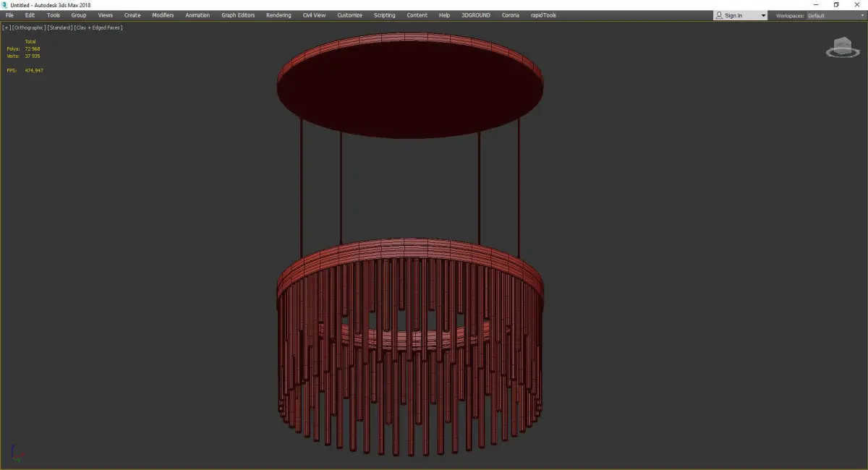Image resolution: width=868 pixels, height=470 pixels.
Task: Select the top circular ceiling plate object
Action: pyautogui.click(x=409, y=85)
